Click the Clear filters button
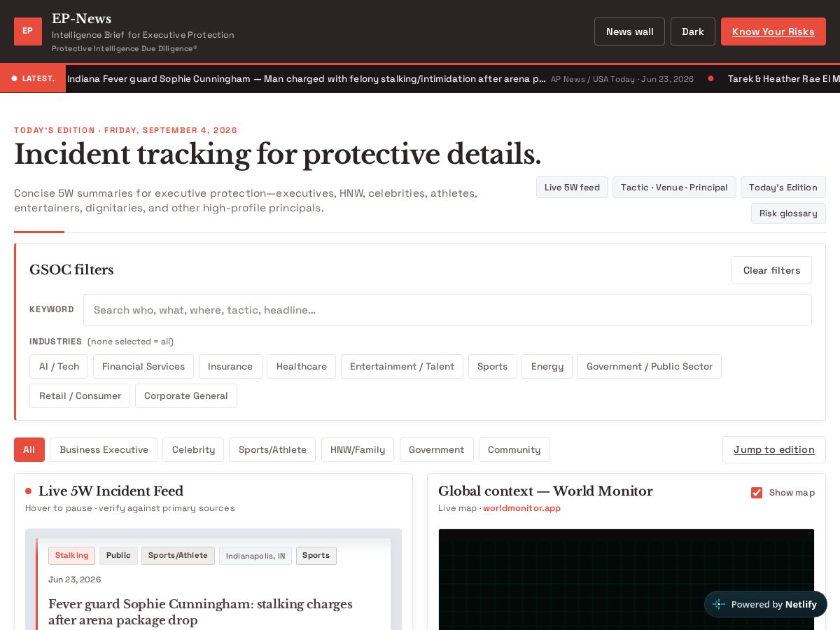840x630 pixels. [771, 270]
